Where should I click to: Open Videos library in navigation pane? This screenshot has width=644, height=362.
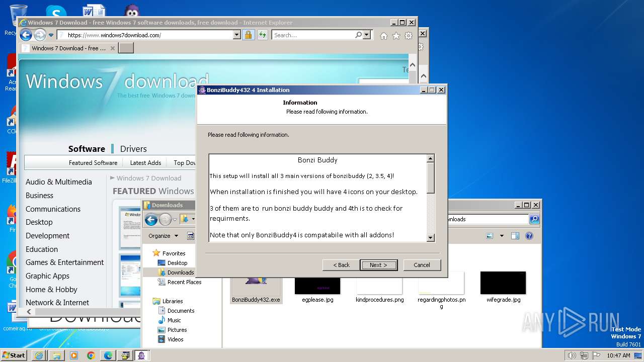point(175,339)
